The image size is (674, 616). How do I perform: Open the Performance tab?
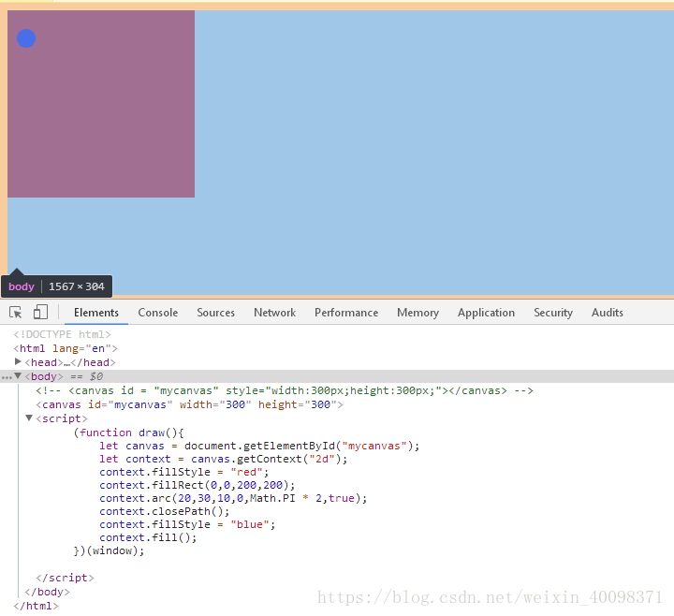click(x=346, y=313)
